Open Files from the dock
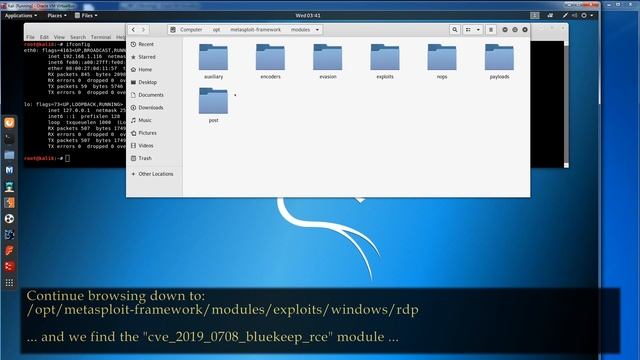This screenshot has width=640, height=360. tap(9, 155)
